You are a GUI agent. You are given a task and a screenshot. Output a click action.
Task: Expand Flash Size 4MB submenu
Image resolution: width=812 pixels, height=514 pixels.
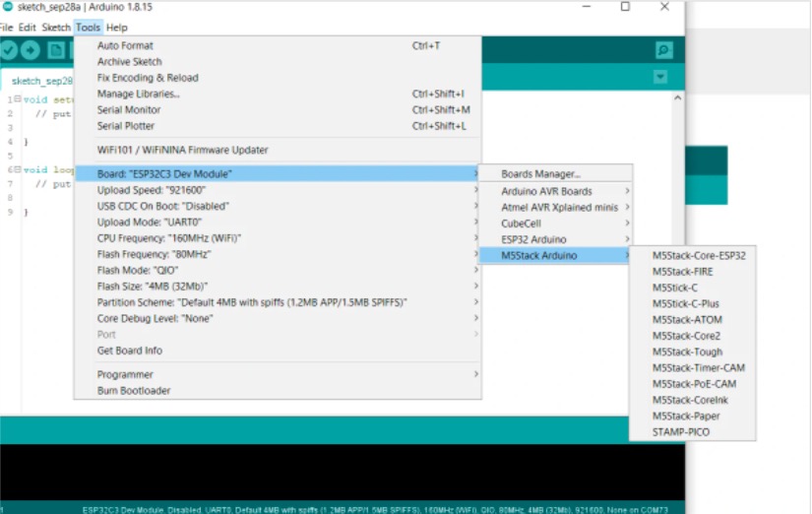(x=279, y=287)
